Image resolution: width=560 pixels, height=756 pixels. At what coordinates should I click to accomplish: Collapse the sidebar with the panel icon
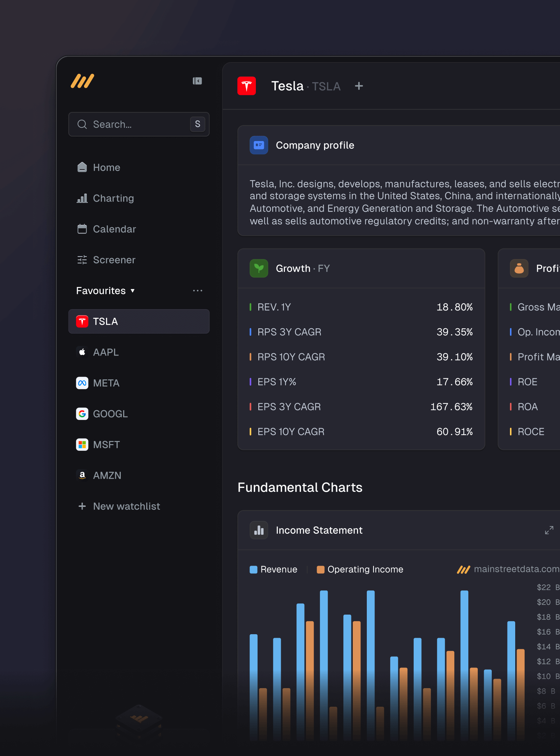coord(197,81)
